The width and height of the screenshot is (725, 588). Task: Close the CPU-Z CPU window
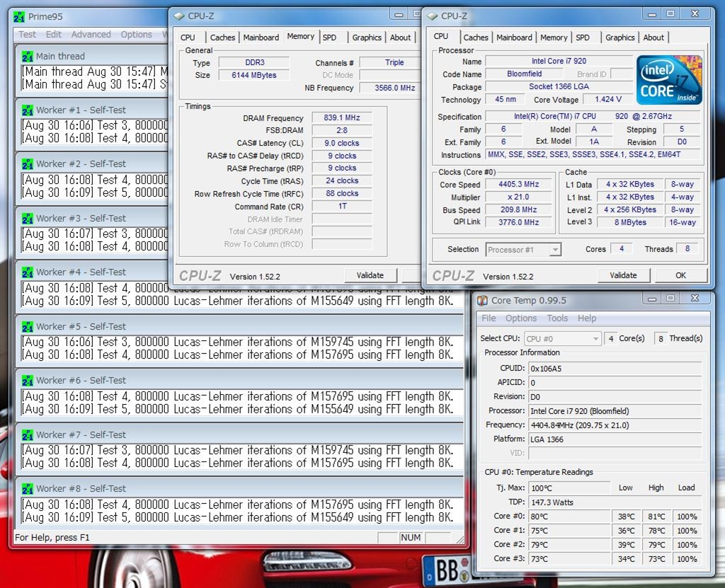click(x=695, y=14)
